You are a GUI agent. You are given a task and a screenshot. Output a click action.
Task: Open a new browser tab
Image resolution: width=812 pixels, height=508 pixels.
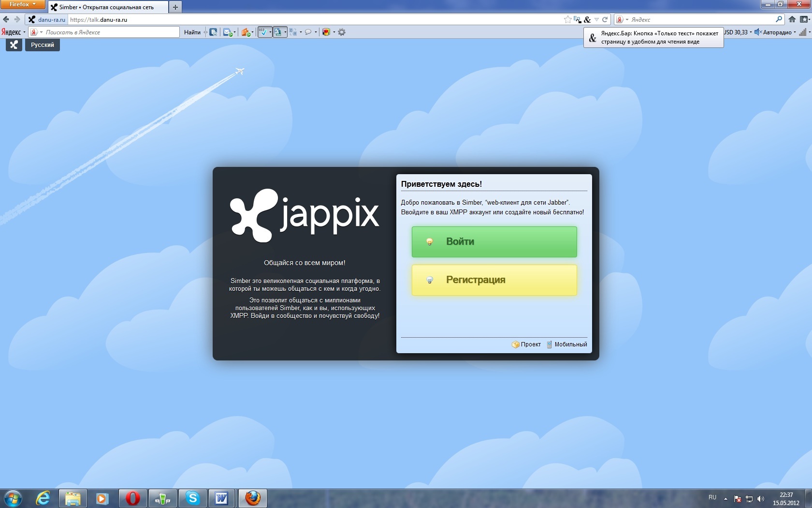pos(175,7)
